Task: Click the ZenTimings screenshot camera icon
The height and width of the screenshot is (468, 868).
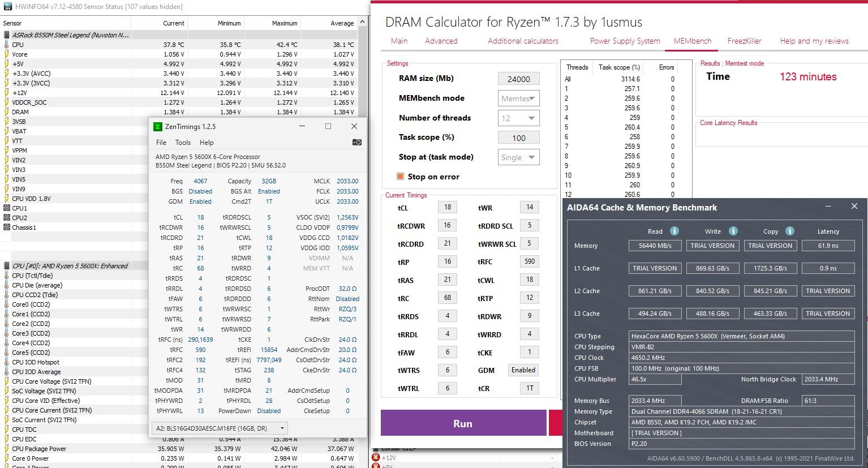Action: coord(357,143)
